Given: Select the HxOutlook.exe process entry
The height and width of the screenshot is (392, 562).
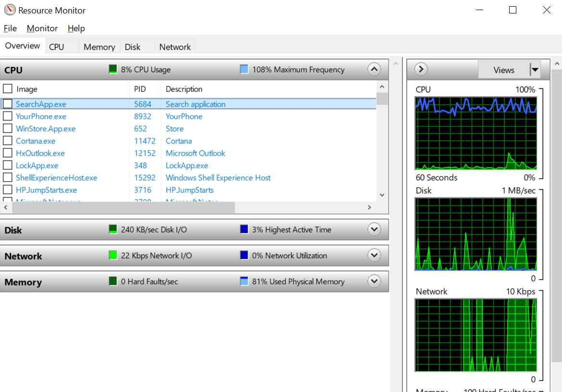Looking at the screenshot, I should [40, 153].
